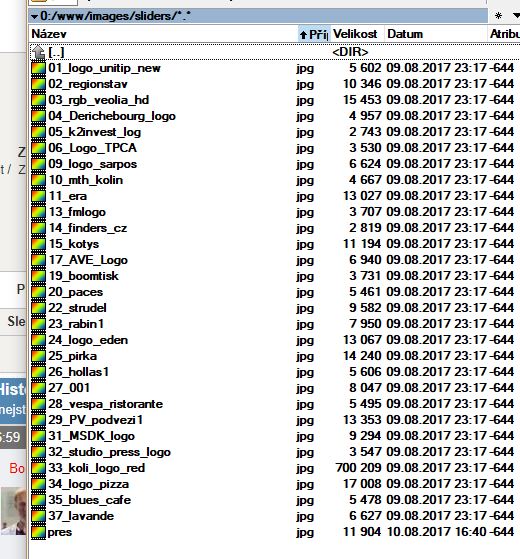Select file name 33_koli_logo_red
Viewport: 520px width, 559px height.
click(x=97, y=468)
